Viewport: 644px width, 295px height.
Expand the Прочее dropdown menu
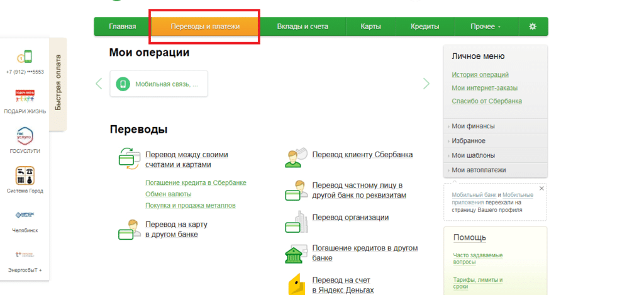tap(486, 26)
